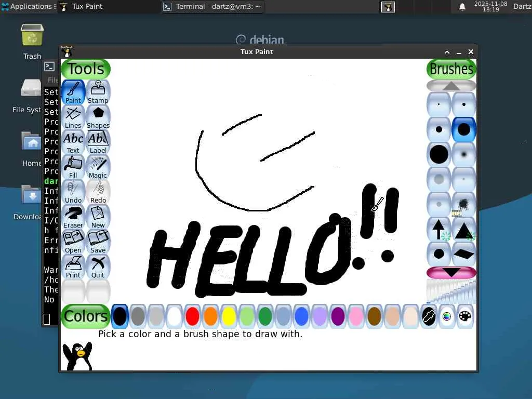This screenshot has height=399, width=532.
Task: Pick the black color swatch
Action: [120, 316]
